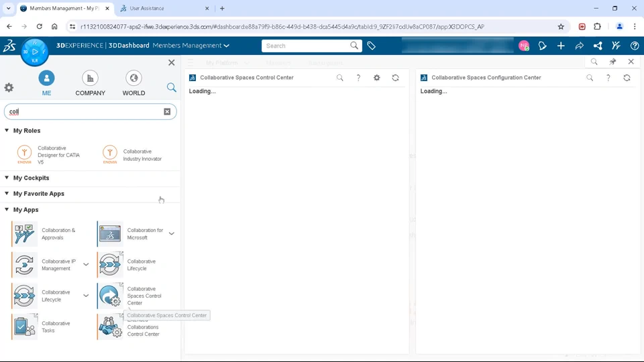Switch to the COMPANY tab
This screenshot has width=644, height=362.
[x=90, y=84]
